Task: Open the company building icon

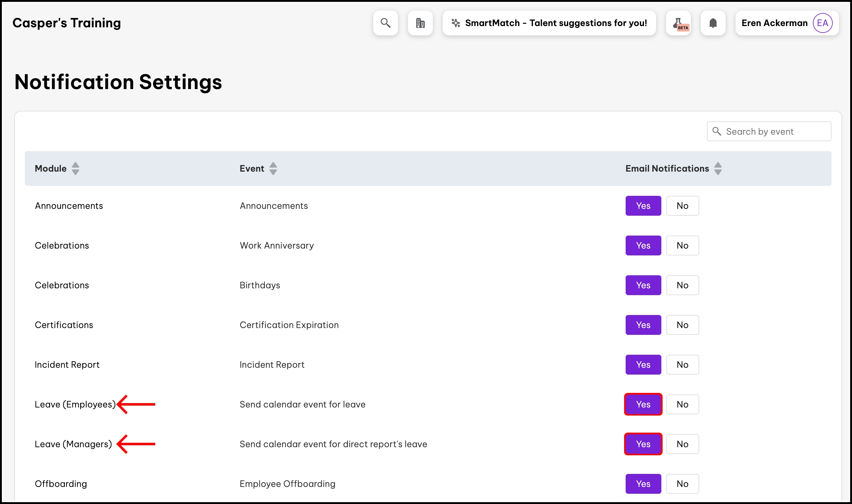Action: click(420, 23)
